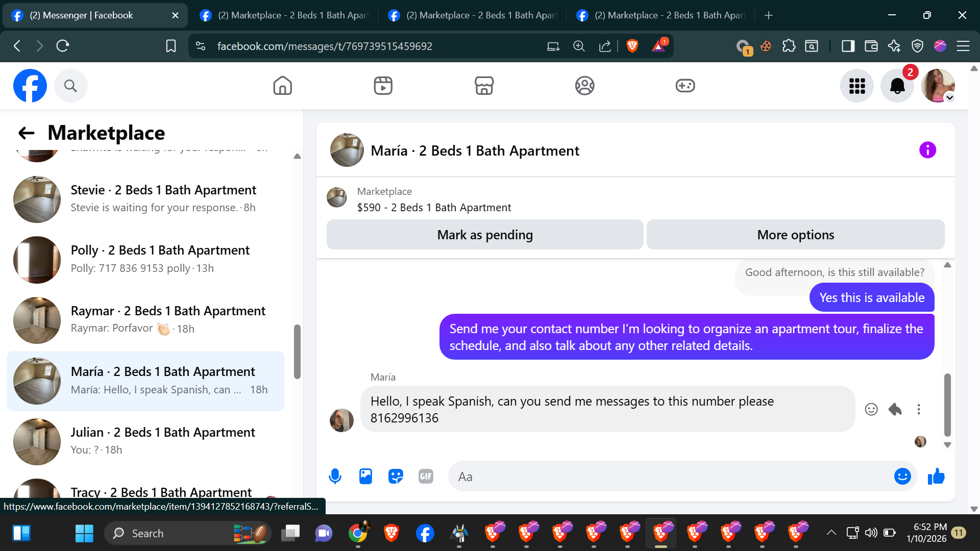The height and width of the screenshot is (551, 980).
Task: Open more options dots on María's message
Action: [919, 409]
